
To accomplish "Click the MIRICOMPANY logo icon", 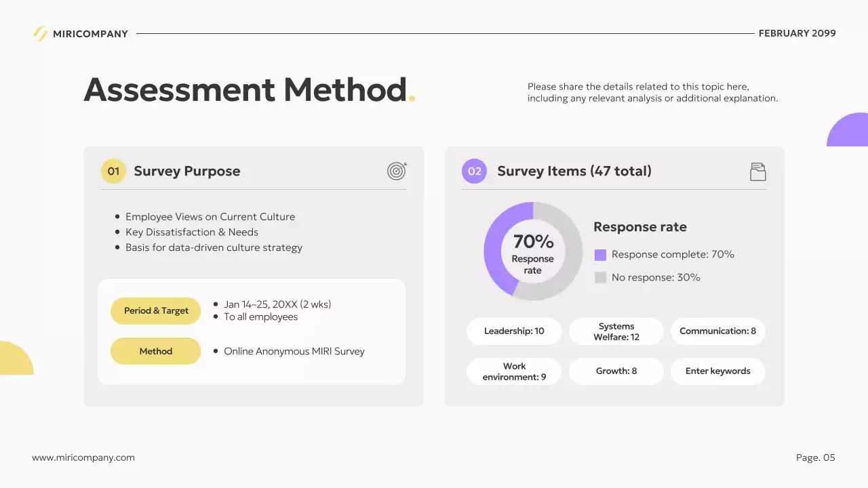I will coord(41,33).
